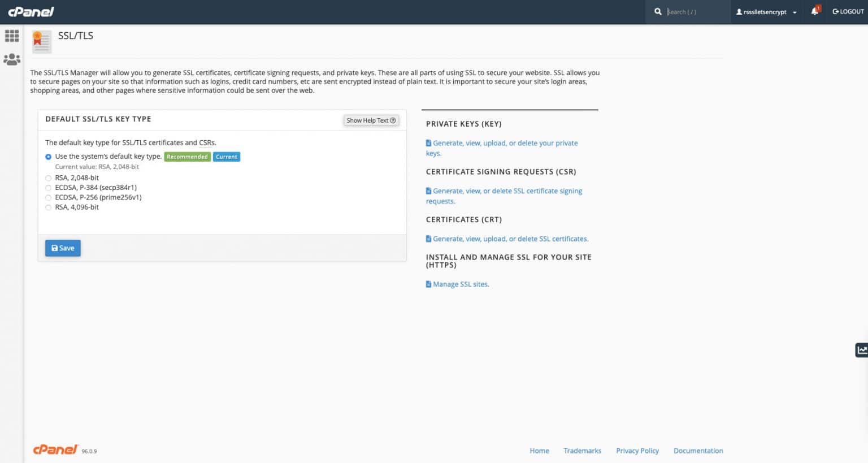Open the applications grid in the sidebar
868x463 pixels.
(x=11, y=36)
